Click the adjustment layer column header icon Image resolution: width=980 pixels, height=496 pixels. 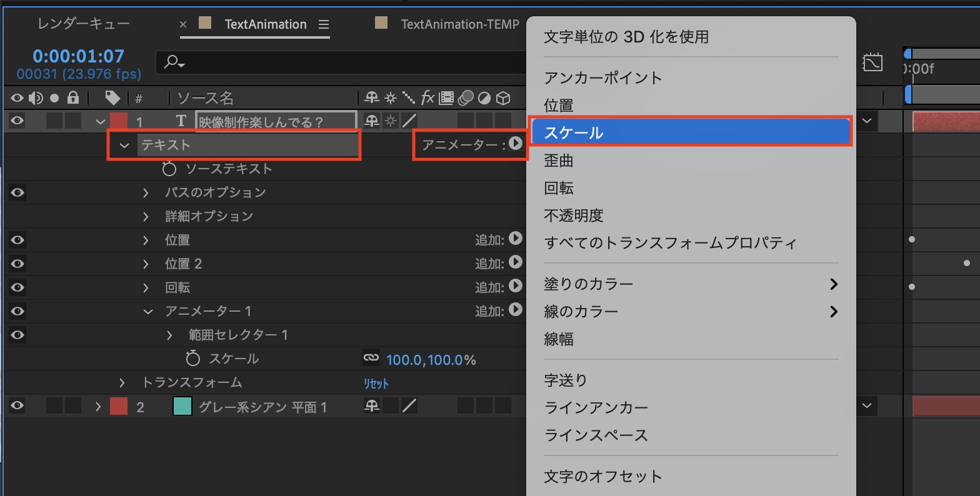484,98
